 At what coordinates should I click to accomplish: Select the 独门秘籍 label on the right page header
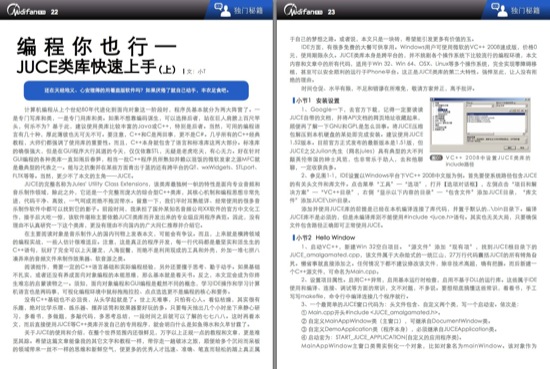525,11
